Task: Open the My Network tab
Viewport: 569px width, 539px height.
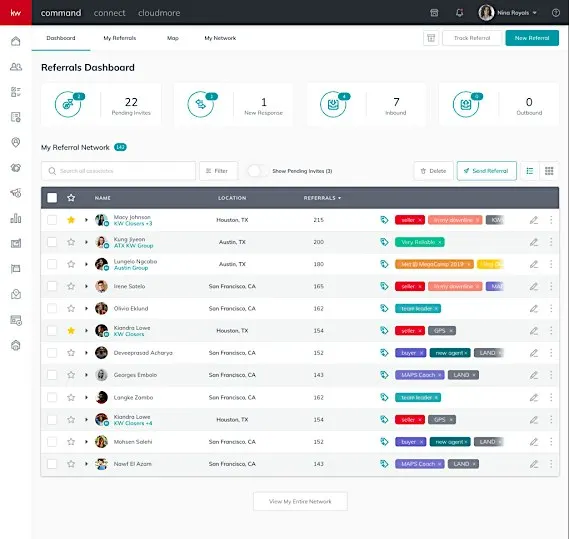Action: pos(220,38)
